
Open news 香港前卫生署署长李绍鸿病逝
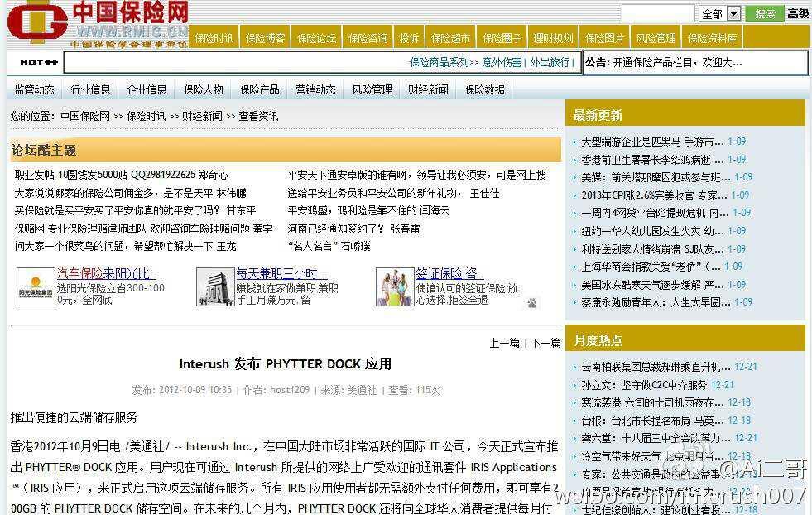[652, 160]
